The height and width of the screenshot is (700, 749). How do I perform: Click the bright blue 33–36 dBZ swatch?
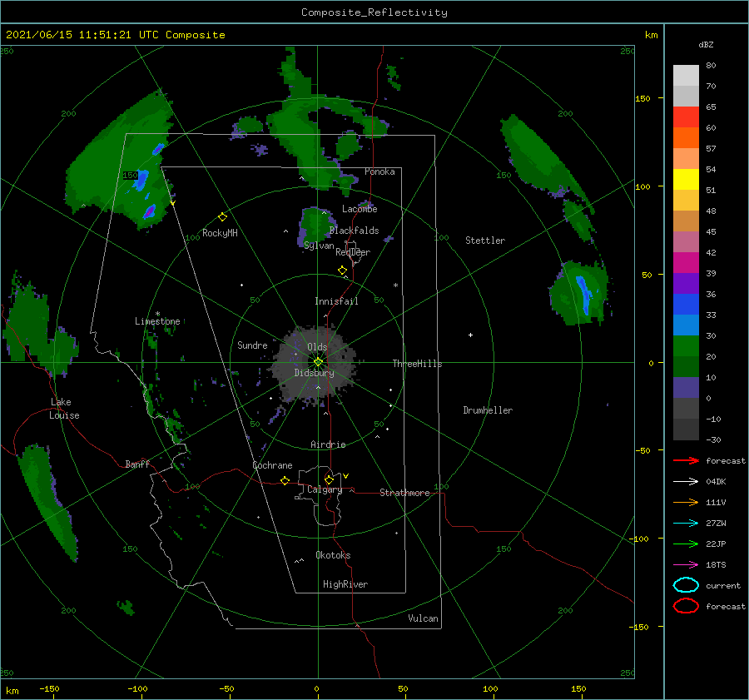click(x=686, y=305)
